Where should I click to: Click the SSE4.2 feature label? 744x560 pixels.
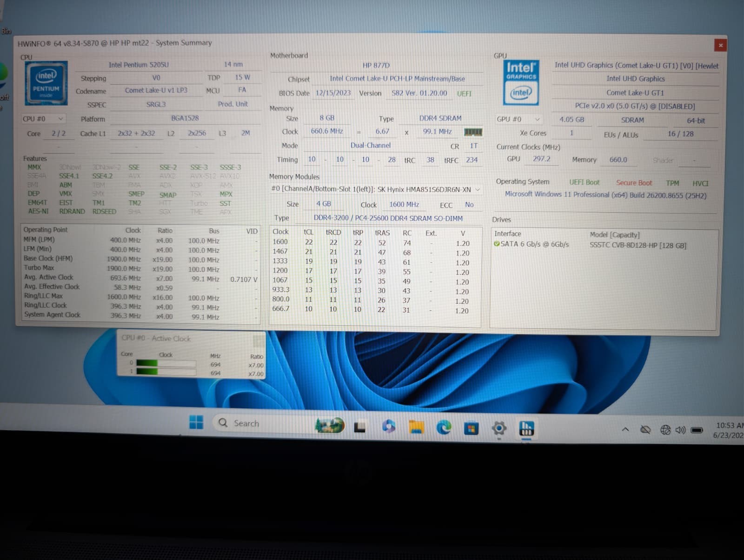pyautogui.click(x=102, y=176)
